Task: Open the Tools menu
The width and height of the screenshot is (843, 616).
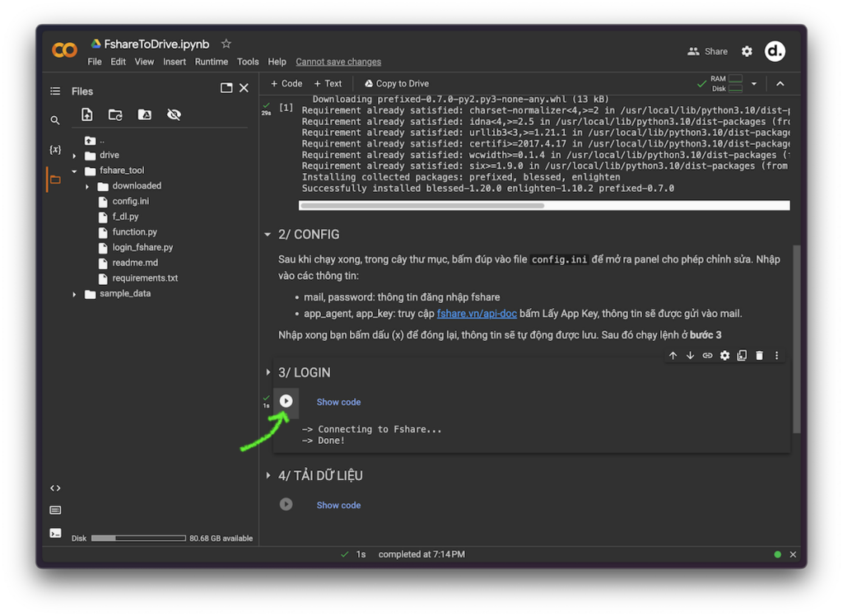Action: [x=248, y=62]
